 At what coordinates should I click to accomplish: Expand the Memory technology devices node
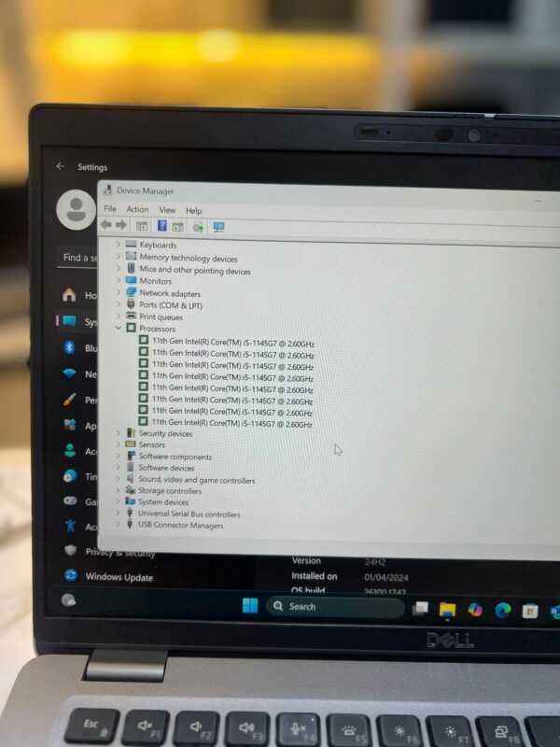[x=119, y=256]
